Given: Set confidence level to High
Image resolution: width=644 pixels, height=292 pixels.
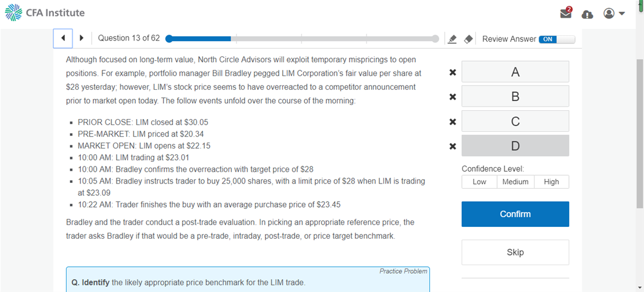Looking at the screenshot, I should pyautogui.click(x=551, y=182).
